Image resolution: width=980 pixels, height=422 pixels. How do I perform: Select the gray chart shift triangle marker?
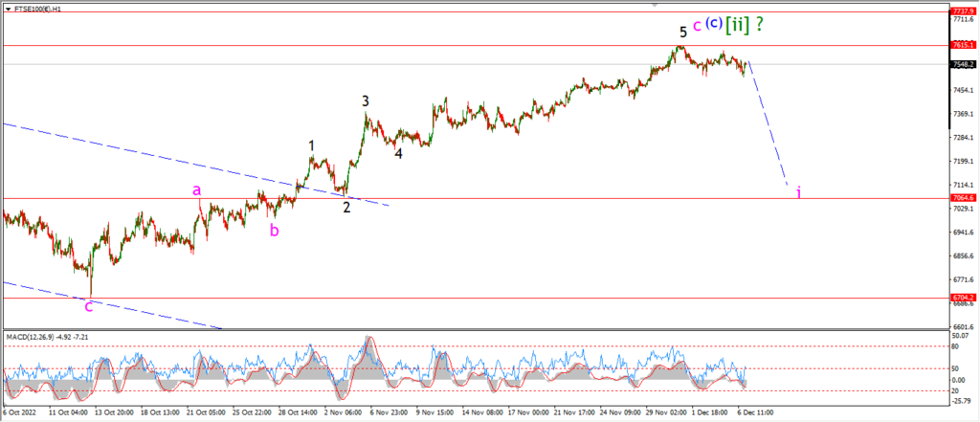tap(655, 5)
